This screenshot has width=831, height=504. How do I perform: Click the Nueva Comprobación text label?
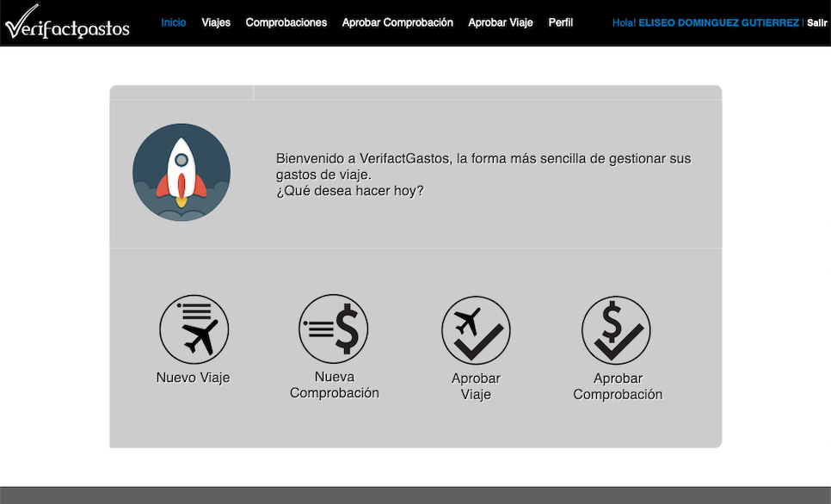[334, 384]
